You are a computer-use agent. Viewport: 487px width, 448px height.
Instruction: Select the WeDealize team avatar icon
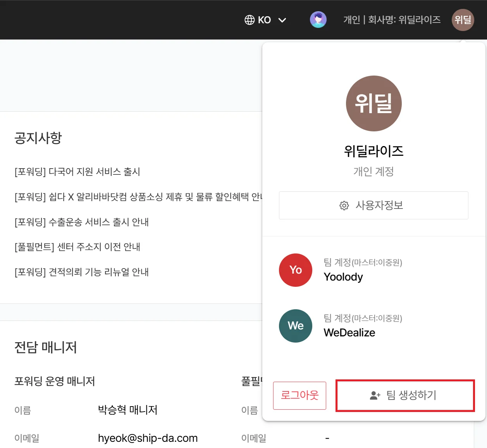pos(296,326)
